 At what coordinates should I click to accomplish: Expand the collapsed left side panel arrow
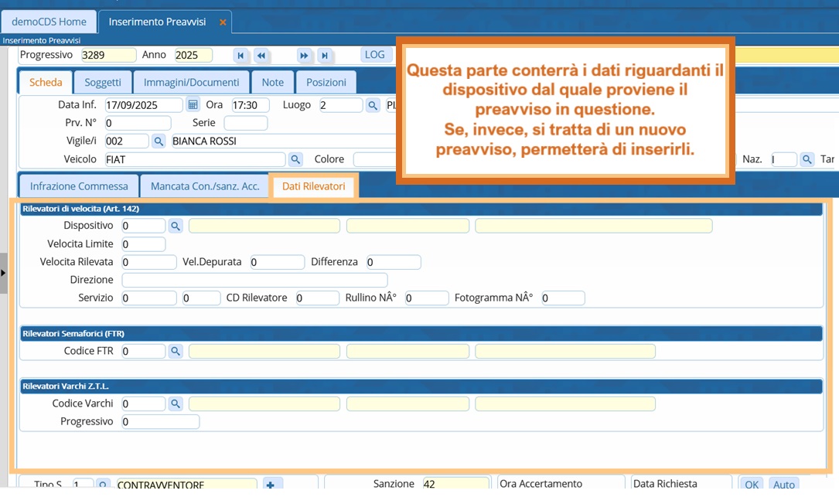coord(3,273)
